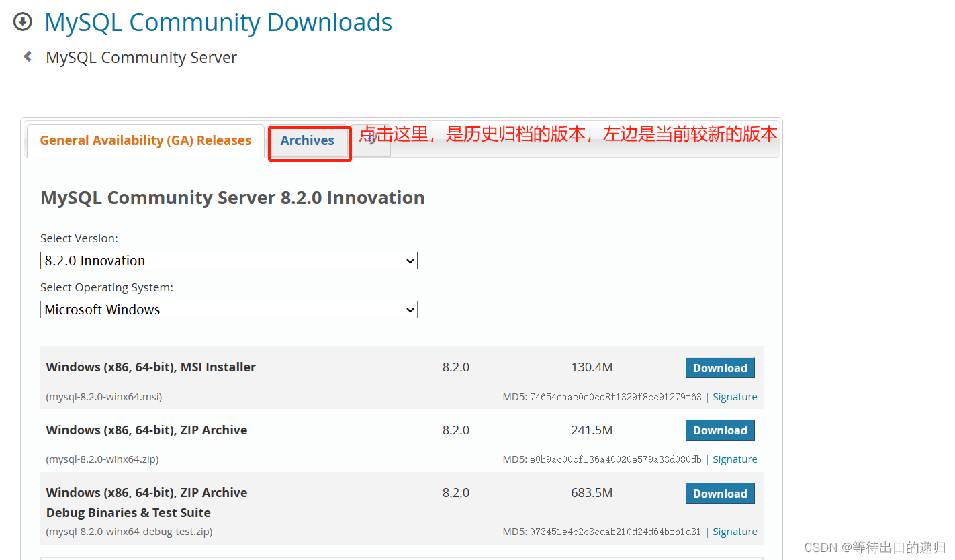This screenshot has width=955, height=560.
Task: Download the 241.5M ZIP Archive
Action: tap(720, 430)
